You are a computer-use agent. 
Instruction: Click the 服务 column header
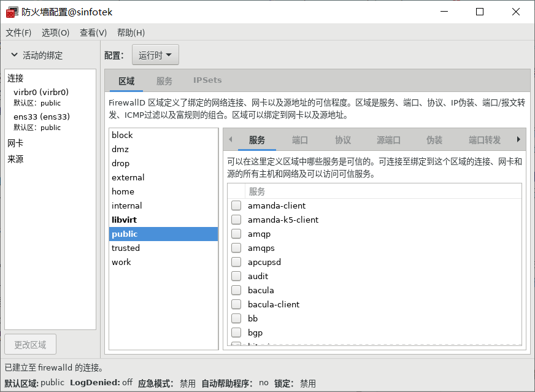pos(257,191)
